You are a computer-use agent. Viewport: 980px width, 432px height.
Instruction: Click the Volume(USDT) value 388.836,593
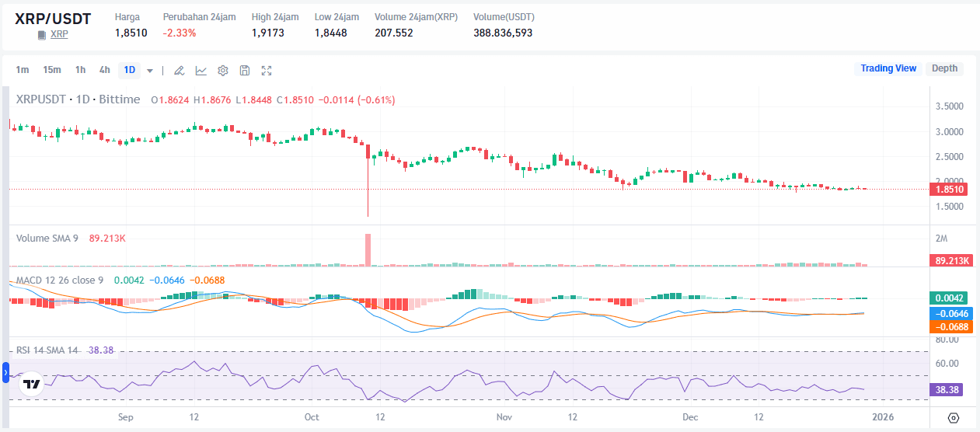503,33
